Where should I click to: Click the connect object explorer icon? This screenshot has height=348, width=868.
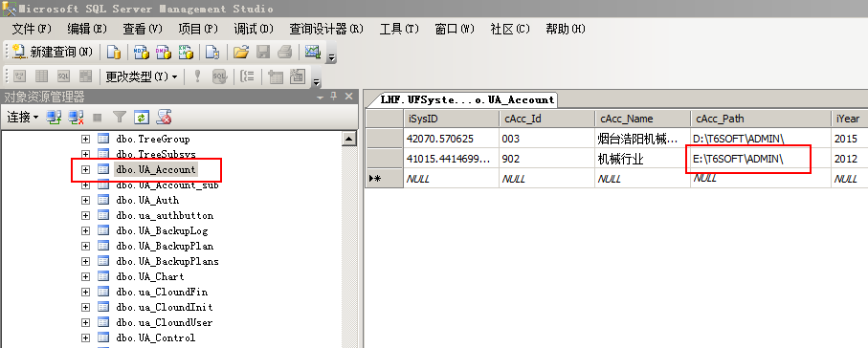[x=54, y=117]
